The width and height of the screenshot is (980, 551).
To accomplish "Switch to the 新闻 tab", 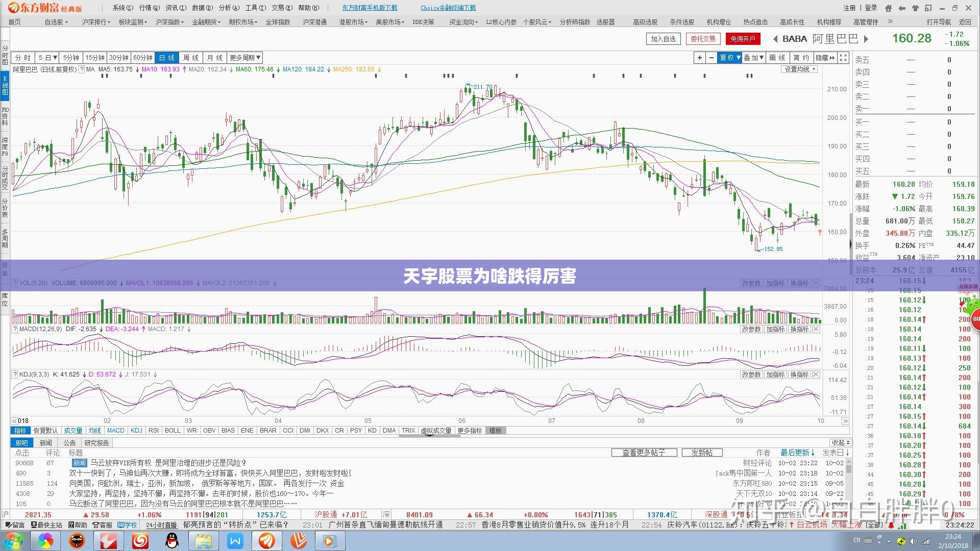I will pos(46,443).
